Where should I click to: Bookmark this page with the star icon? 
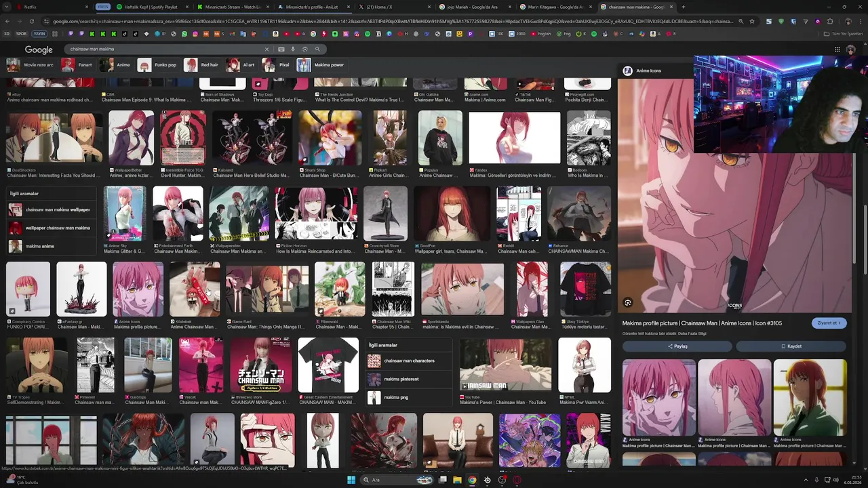[752, 21]
